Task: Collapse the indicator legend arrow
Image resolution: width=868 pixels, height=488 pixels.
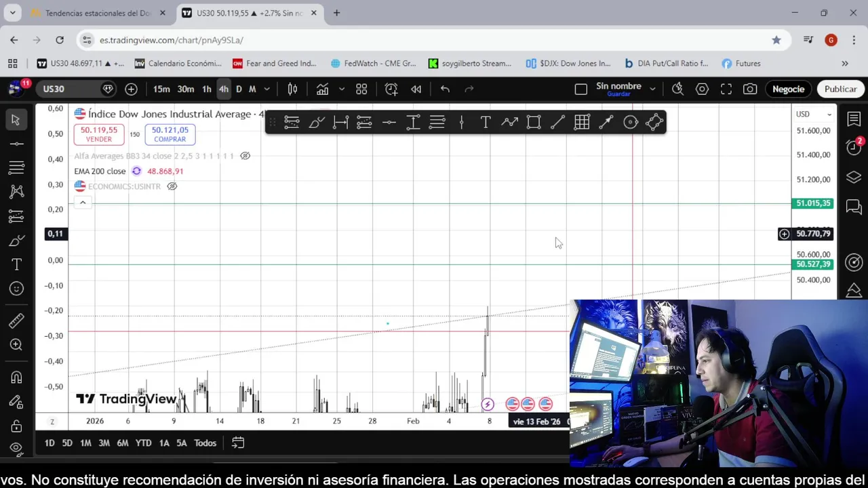Action: pos(83,202)
